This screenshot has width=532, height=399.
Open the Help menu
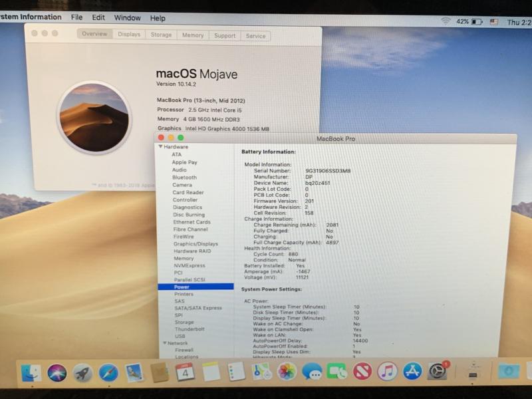158,18
